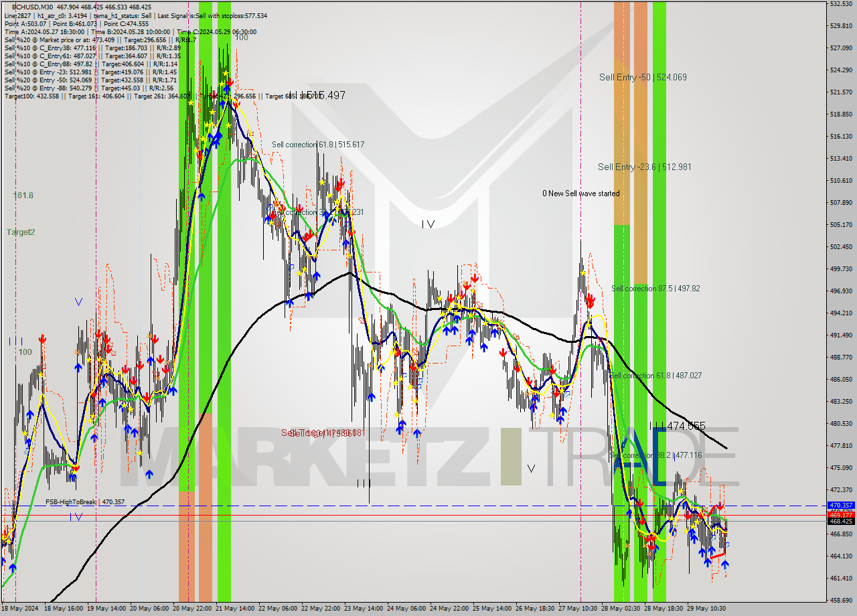The width and height of the screenshot is (857, 616).
Task: Click '29 May 10:30' on the time axis
Action: pos(706,609)
